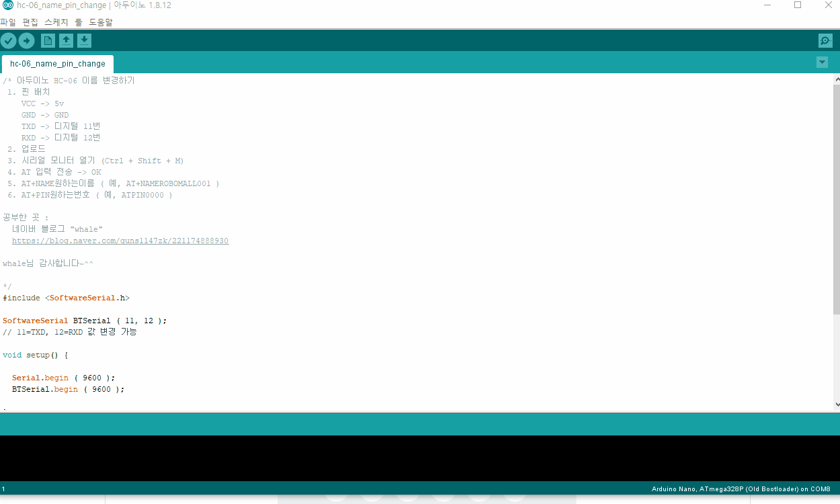Click the scrollbar up arrow
840x504 pixels.
(x=837, y=79)
